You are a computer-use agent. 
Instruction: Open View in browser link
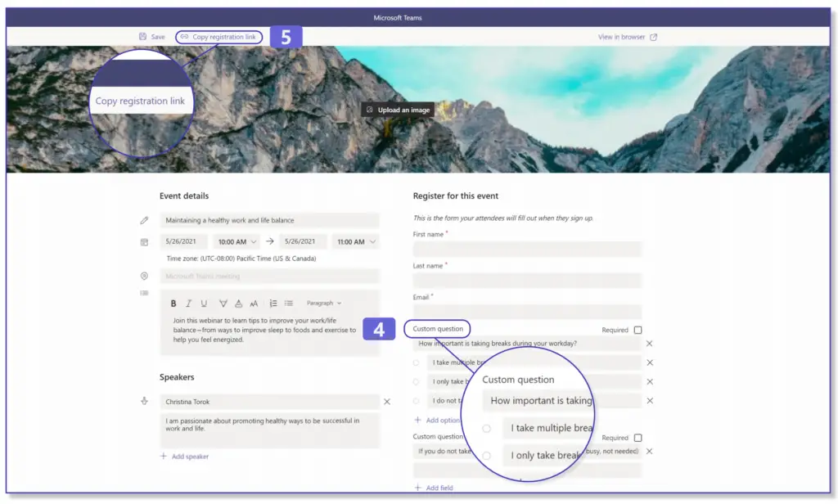621,37
